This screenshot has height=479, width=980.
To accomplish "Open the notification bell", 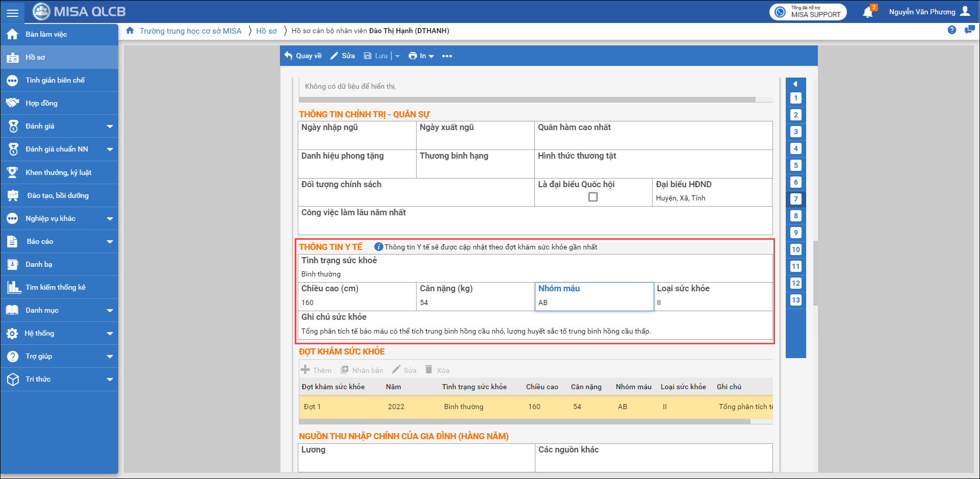I will pyautogui.click(x=868, y=12).
